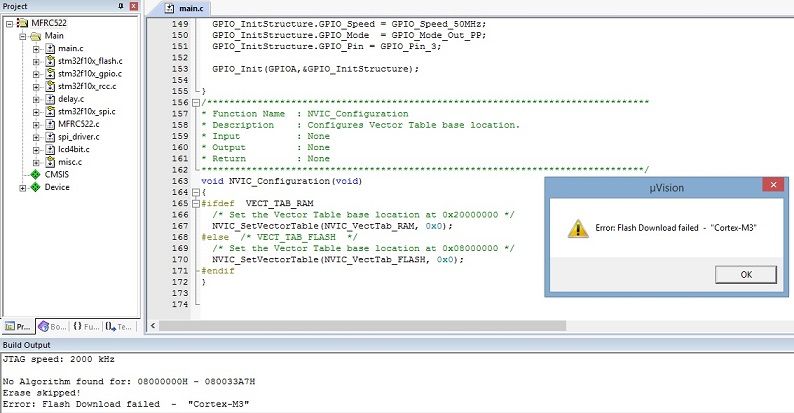The image size is (794, 413).
Task: Click line number 163 in editor gutter
Action: [180, 181]
